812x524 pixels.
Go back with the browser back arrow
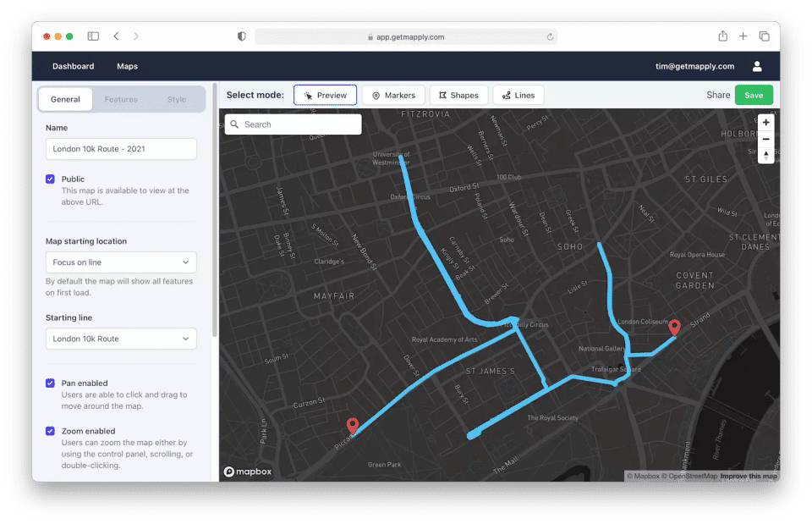tap(117, 36)
